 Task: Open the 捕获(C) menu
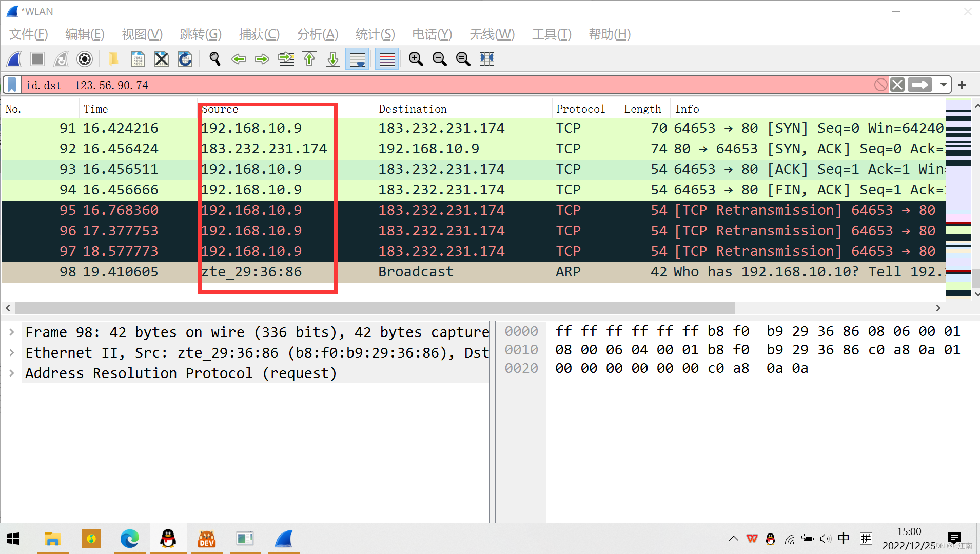point(259,34)
